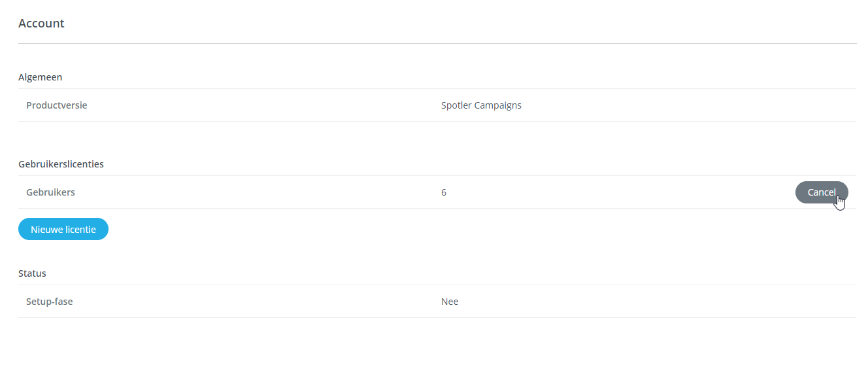Click the blue Nieuwe licentie button

click(63, 229)
